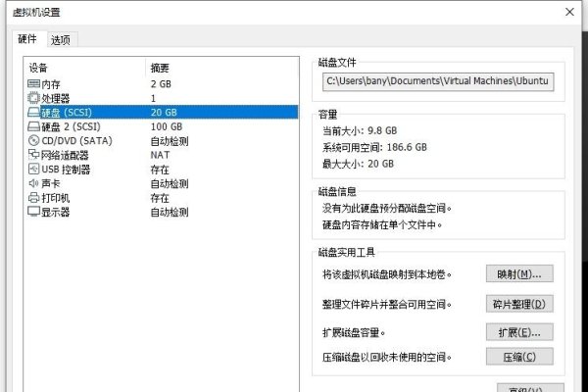
Task: Click the 摘要 column header
Action: 160,68
